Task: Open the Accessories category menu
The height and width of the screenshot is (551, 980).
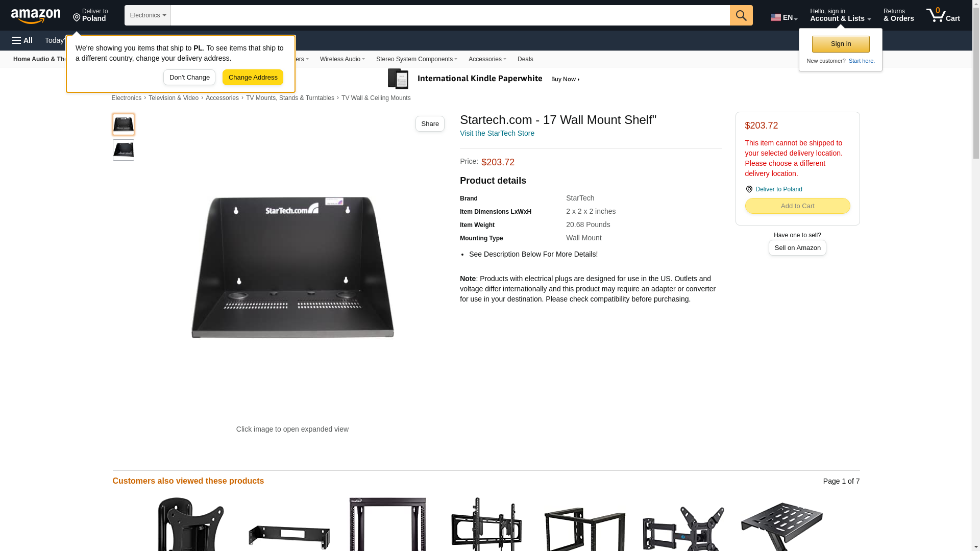Action: [x=487, y=59]
